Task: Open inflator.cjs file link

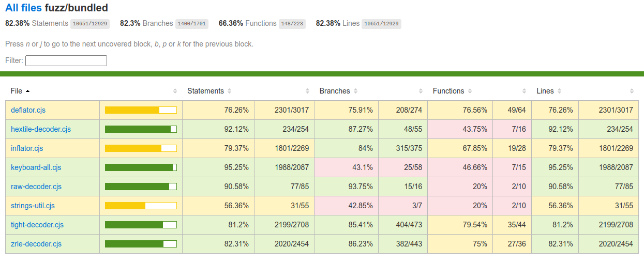Action: [x=27, y=148]
